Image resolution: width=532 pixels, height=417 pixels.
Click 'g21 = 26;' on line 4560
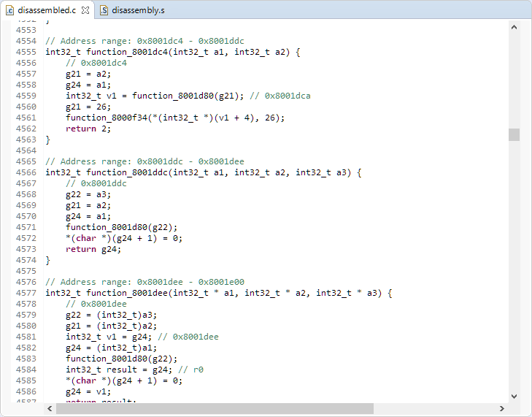[x=88, y=107]
